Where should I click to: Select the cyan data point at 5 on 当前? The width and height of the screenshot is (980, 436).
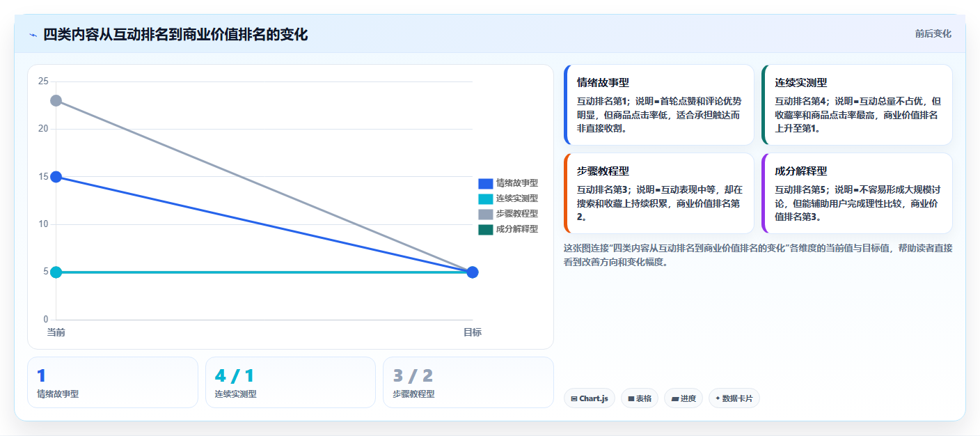pyautogui.click(x=56, y=272)
